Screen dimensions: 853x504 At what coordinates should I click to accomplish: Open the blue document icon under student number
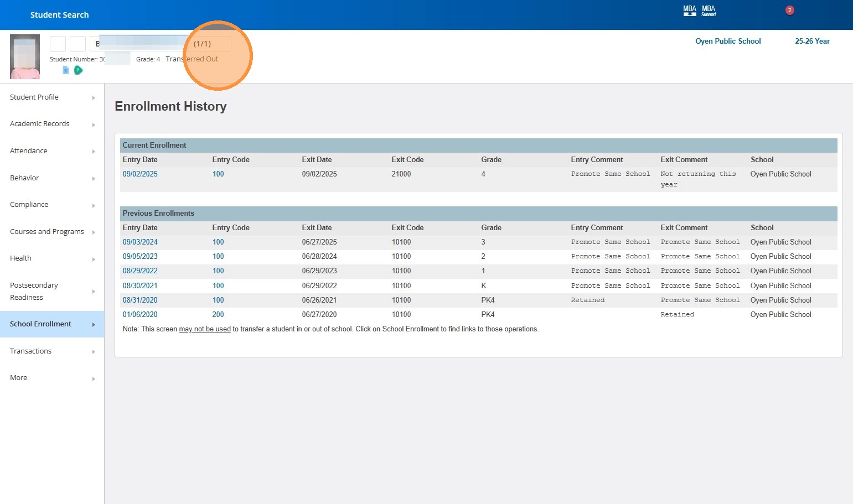click(x=66, y=70)
